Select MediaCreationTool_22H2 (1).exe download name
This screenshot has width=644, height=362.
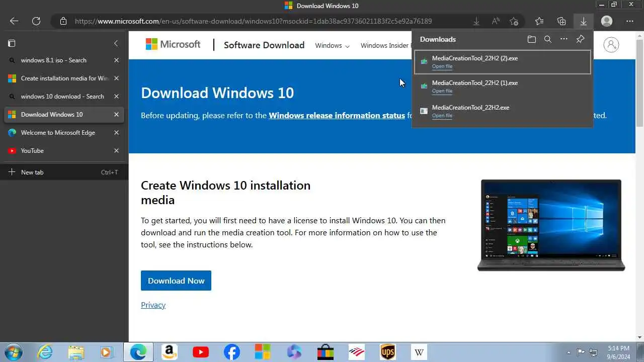pos(475,82)
